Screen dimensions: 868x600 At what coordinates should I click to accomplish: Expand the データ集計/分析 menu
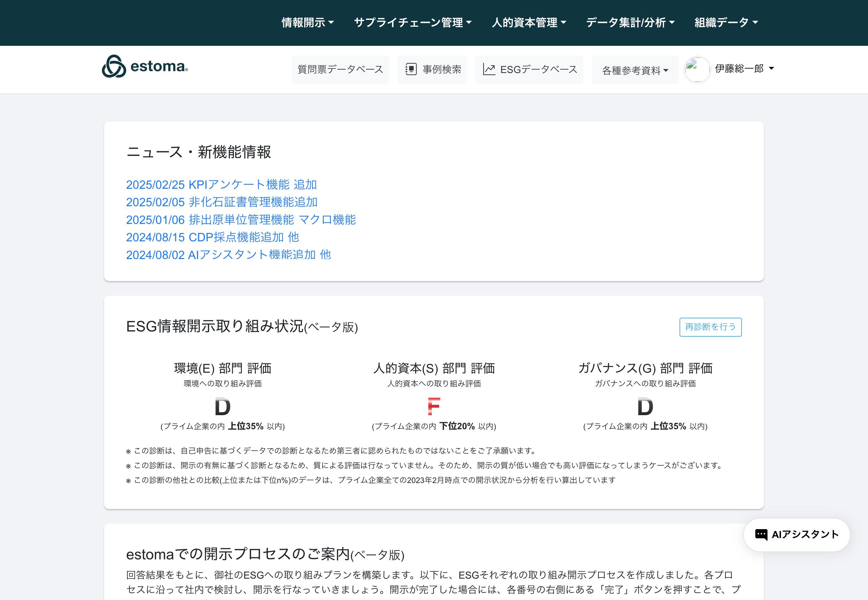[630, 23]
